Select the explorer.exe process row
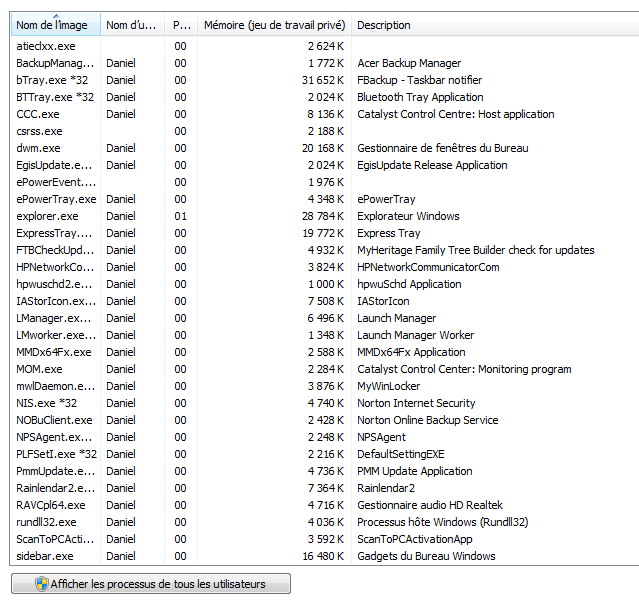 [47, 216]
